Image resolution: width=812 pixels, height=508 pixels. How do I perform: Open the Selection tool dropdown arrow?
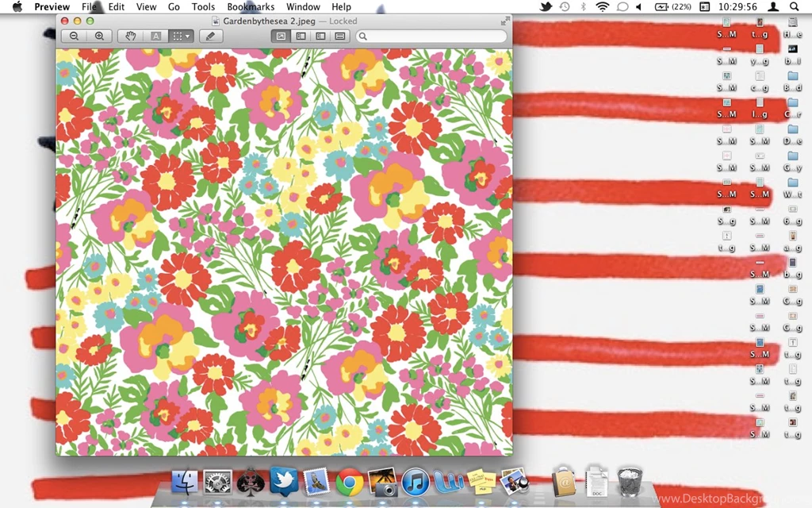coord(188,36)
